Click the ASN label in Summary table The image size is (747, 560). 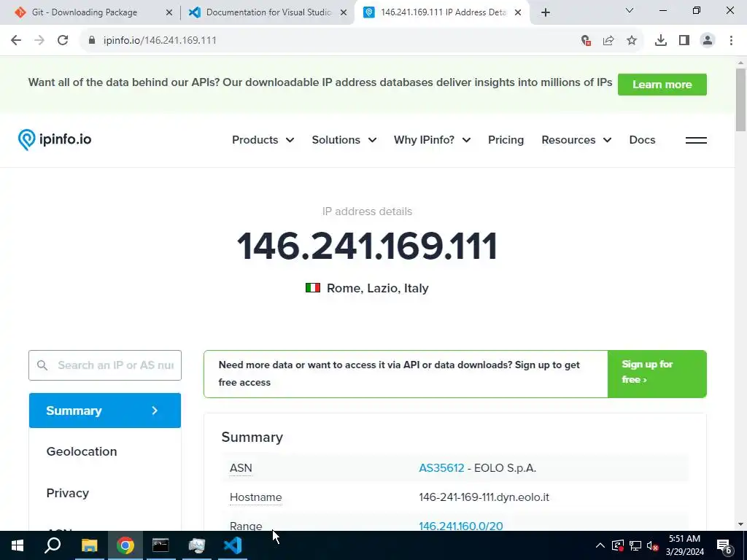click(241, 468)
